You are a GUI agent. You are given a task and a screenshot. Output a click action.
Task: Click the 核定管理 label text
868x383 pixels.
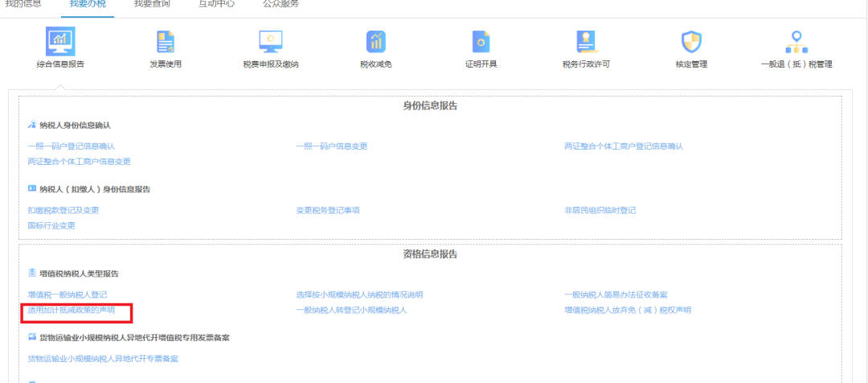(x=691, y=64)
